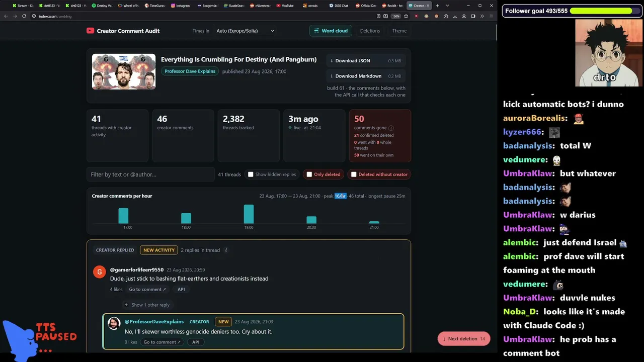The width and height of the screenshot is (644, 362).
Task: Click Noba_D's username in stream chat
Action: point(520,312)
